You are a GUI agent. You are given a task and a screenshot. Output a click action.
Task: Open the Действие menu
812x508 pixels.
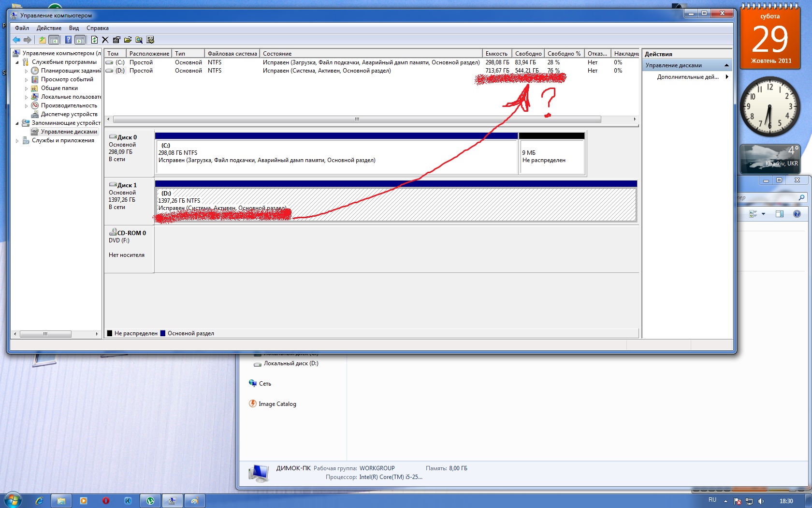[x=49, y=28]
